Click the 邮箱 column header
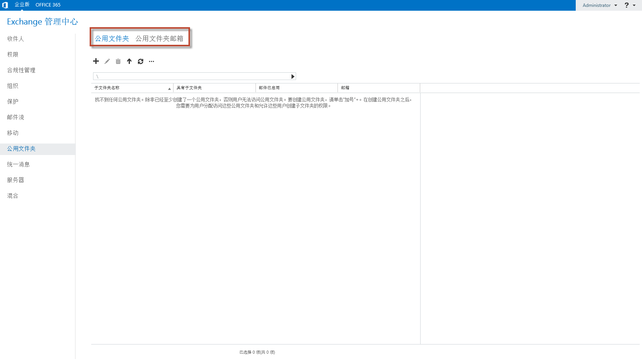Image resolution: width=642 pixels, height=364 pixels. pyautogui.click(x=379, y=88)
